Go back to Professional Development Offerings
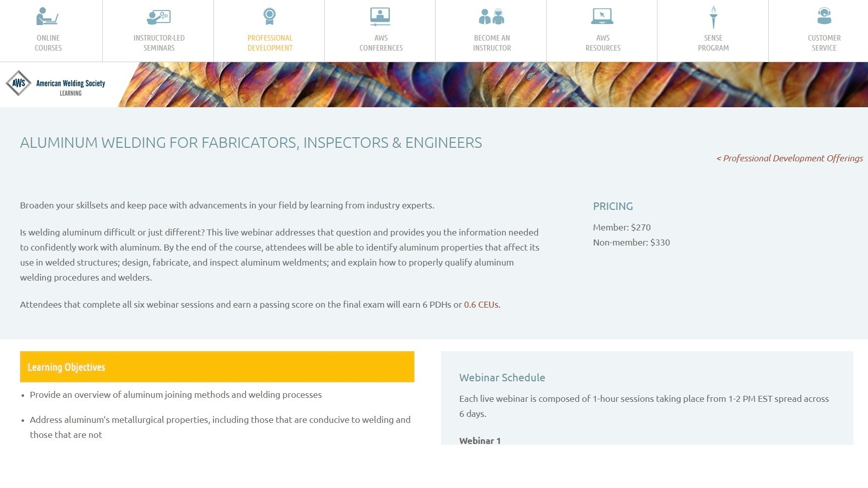The width and height of the screenshot is (868, 488). (789, 158)
